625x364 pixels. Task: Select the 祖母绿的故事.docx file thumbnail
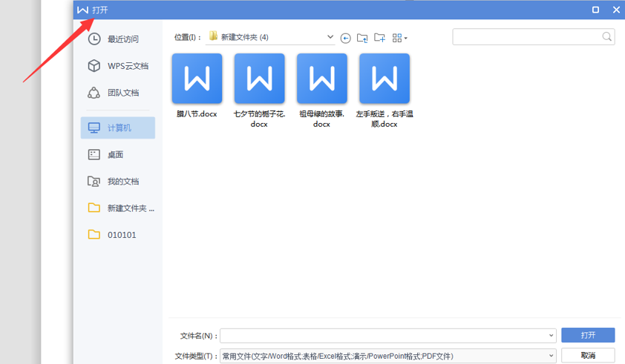click(322, 79)
